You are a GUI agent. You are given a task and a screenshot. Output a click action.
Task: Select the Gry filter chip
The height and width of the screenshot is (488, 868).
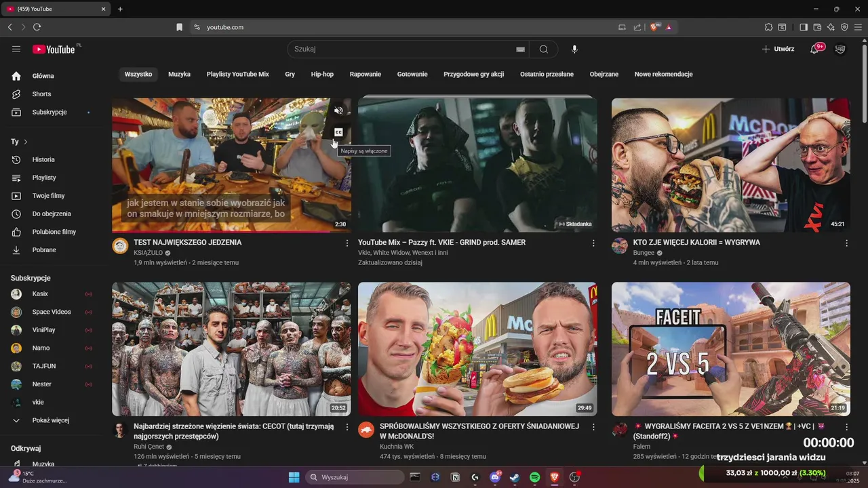pos(290,74)
